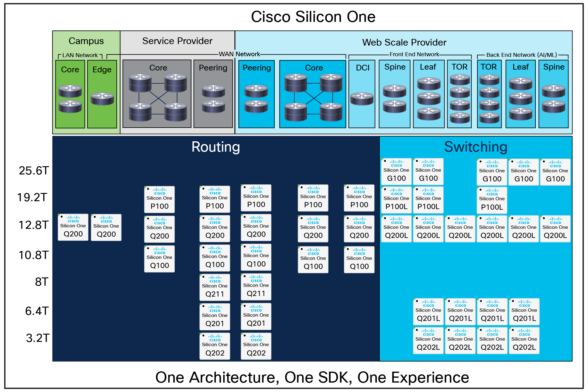Screen dimensions: 588x392
Task: Click the Service Provider heading
Action: tap(177, 41)
